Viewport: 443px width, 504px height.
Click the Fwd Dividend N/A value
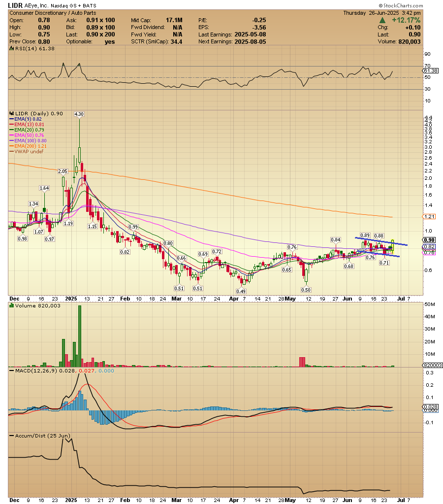click(x=177, y=27)
